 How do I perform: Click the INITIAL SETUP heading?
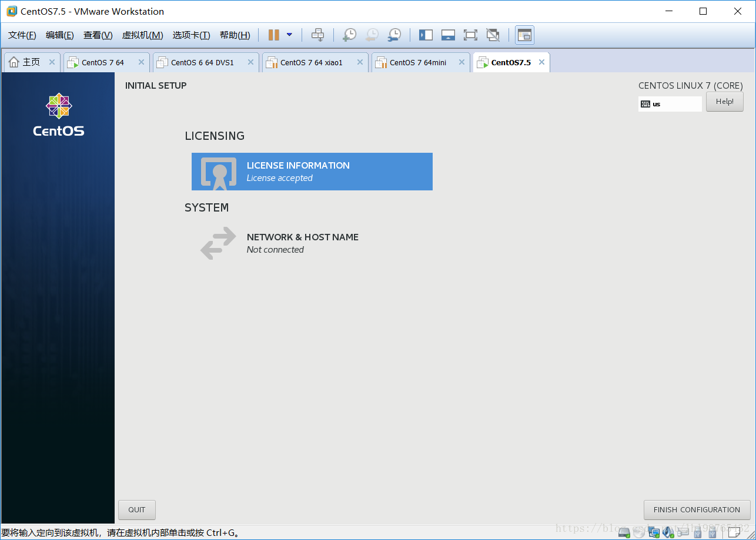(x=156, y=85)
